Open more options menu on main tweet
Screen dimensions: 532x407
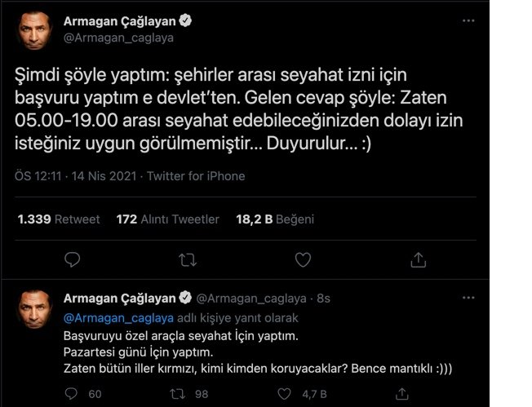coord(468,20)
